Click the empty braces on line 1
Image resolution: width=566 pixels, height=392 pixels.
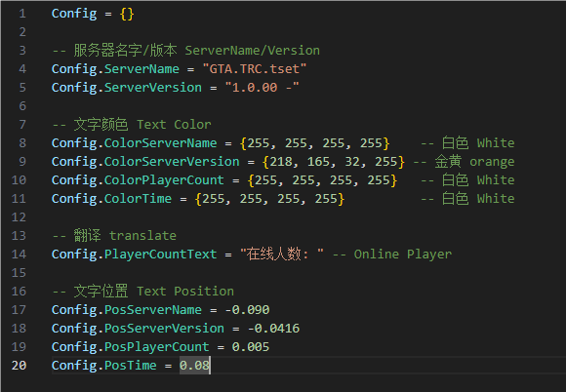pos(127,14)
